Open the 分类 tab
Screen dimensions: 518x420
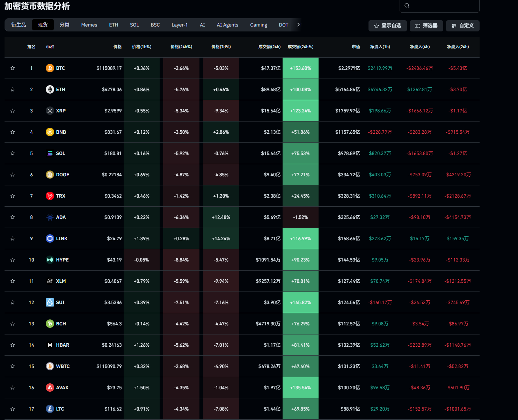(x=64, y=25)
